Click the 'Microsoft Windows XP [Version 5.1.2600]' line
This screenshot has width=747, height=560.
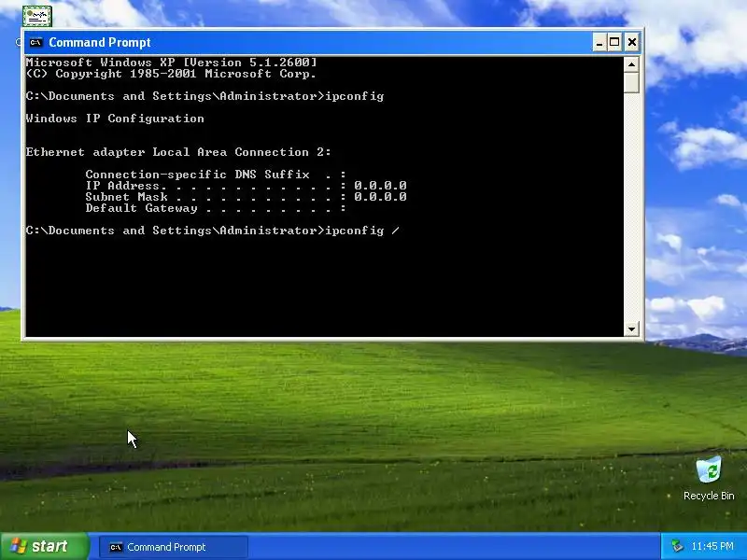pos(172,63)
